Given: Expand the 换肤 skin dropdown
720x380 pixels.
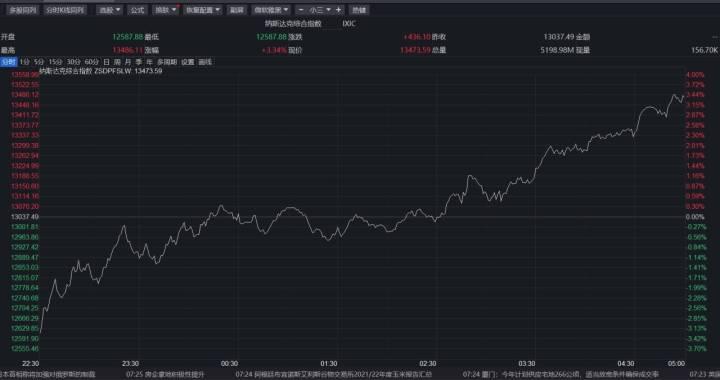Looking at the screenshot, I should coord(165,10).
